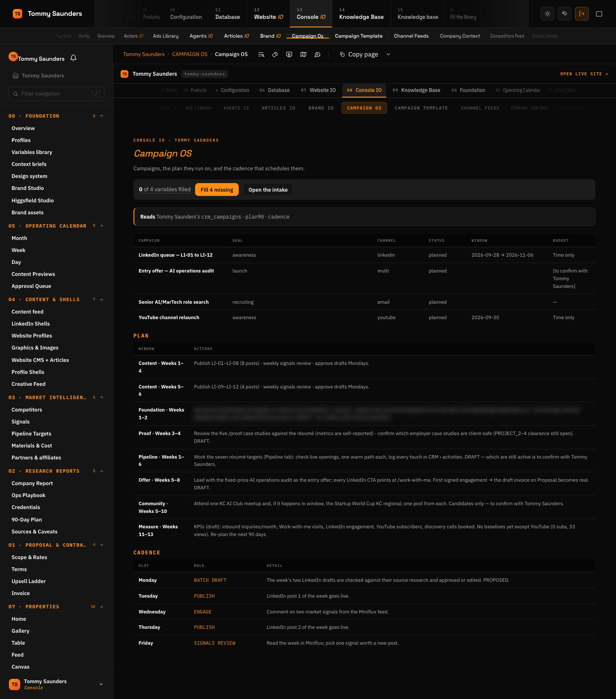Open the live site link
Image resolution: width=616 pixels, height=699 pixels.
pos(584,74)
